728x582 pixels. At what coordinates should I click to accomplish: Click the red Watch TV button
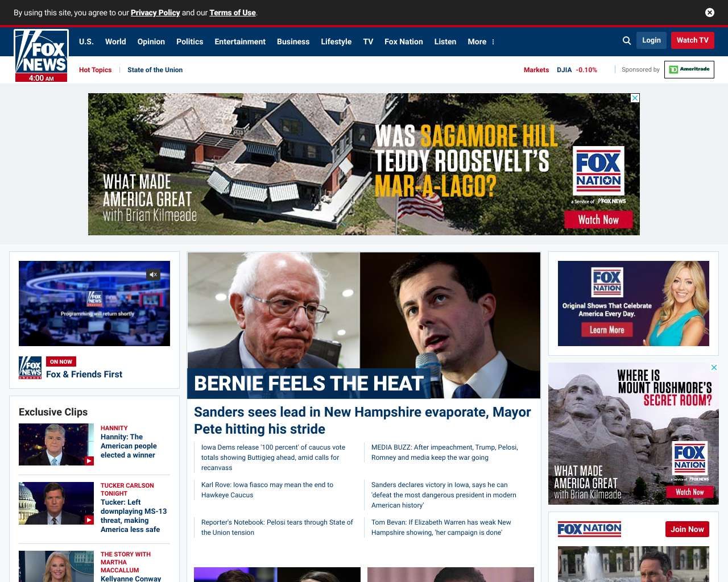click(692, 40)
